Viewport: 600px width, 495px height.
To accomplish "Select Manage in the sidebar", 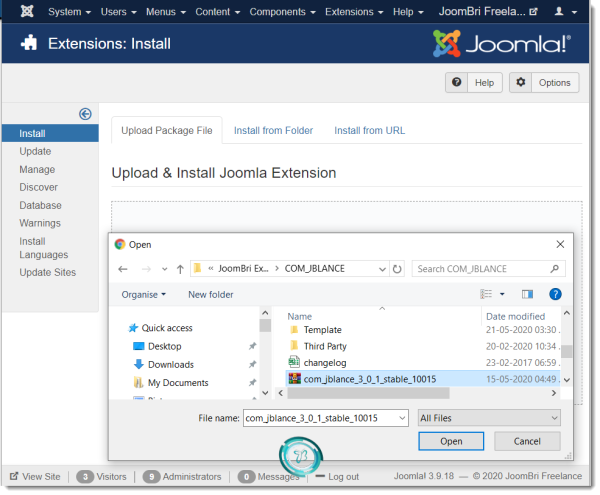I will [x=37, y=169].
